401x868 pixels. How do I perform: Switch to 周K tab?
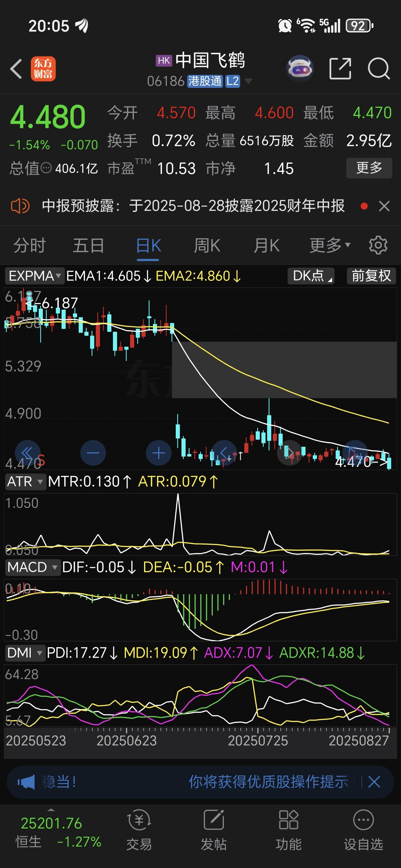(x=207, y=245)
